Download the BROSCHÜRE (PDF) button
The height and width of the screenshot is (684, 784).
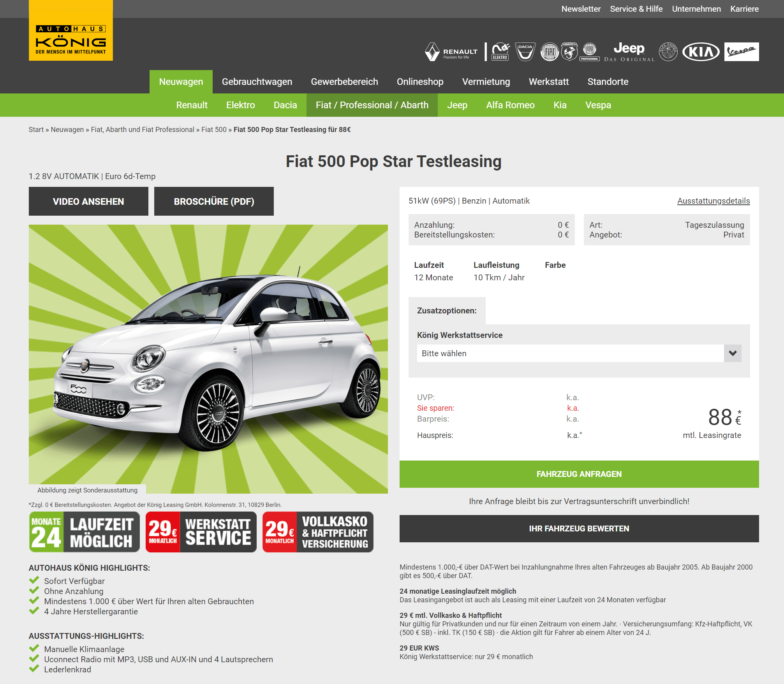click(x=214, y=201)
